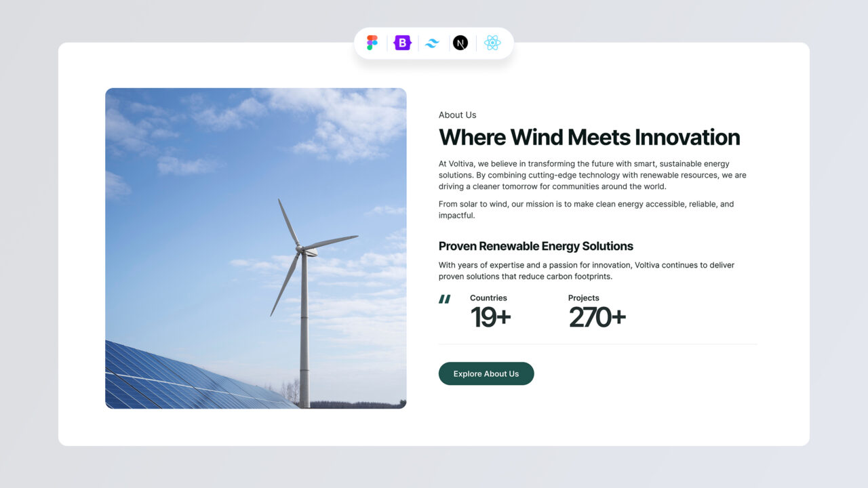The image size is (868, 488).
Task: Click the Tailwind CSS wave icon
Action: pos(432,43)
